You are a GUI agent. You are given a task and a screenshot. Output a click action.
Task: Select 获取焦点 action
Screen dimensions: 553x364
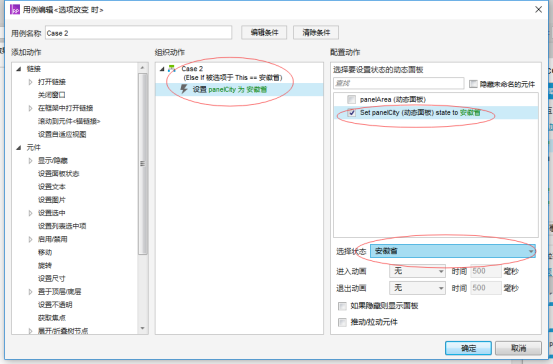coord(51,318)
